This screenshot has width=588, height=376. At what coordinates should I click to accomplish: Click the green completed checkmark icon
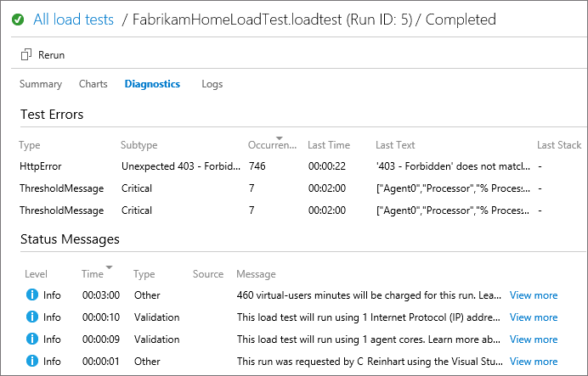click(x=18, y=20)
